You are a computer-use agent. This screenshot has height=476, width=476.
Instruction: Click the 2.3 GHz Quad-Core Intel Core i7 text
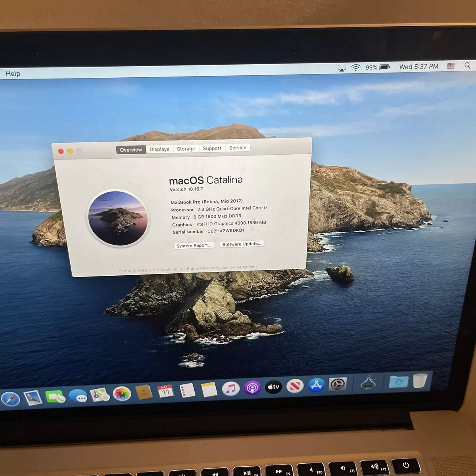pos(232,209)
